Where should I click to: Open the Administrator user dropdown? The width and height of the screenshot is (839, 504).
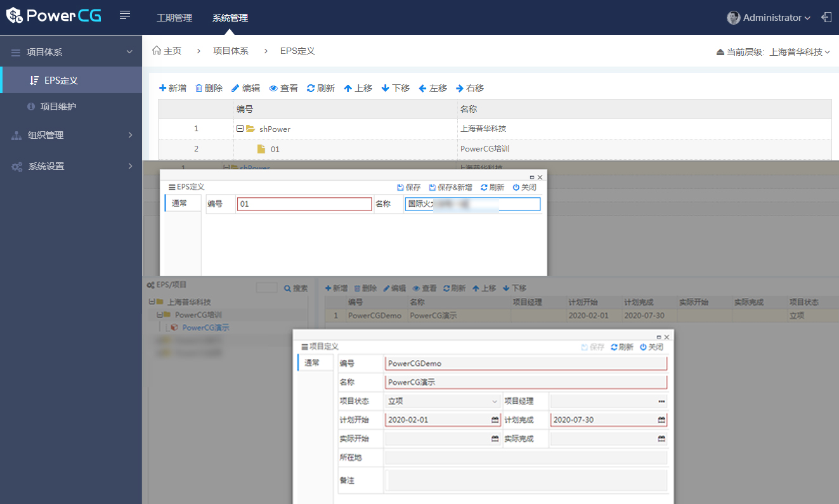click(x=769, y=18)
